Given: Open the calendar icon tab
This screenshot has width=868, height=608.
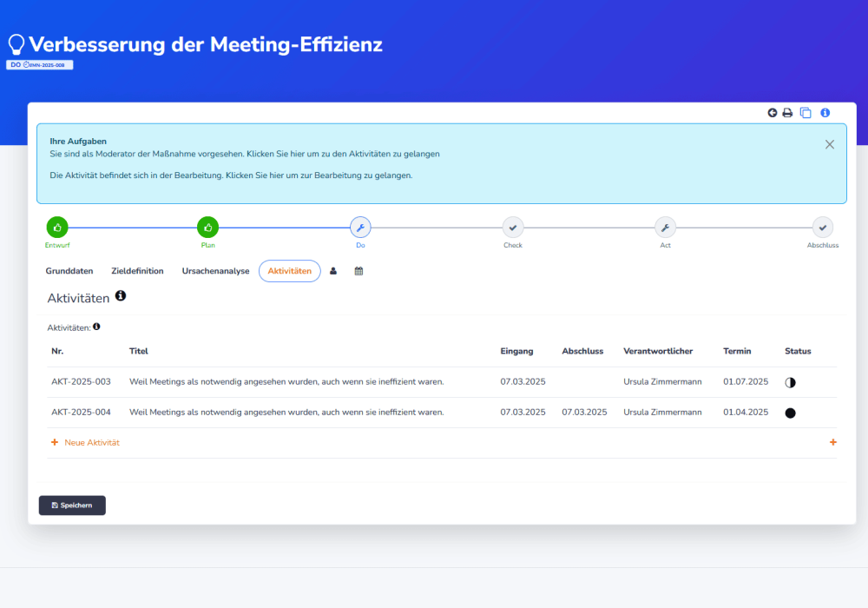Looking at the screenshot, I should click(x=358, y=271).
